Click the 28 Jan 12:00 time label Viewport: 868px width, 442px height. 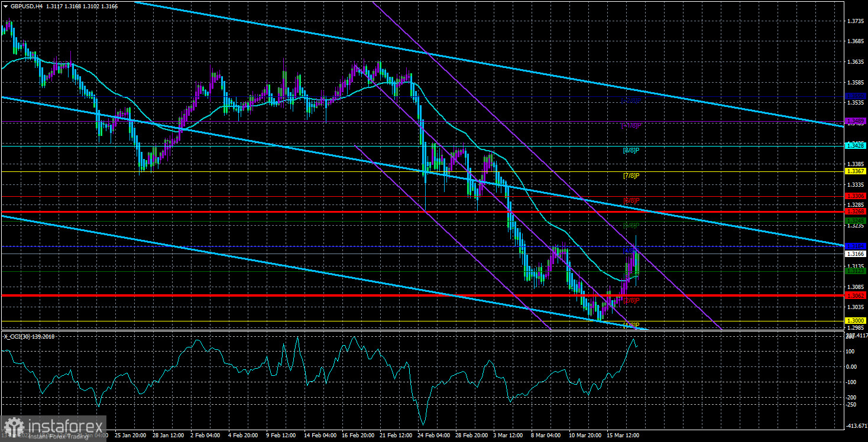[169, 435]
